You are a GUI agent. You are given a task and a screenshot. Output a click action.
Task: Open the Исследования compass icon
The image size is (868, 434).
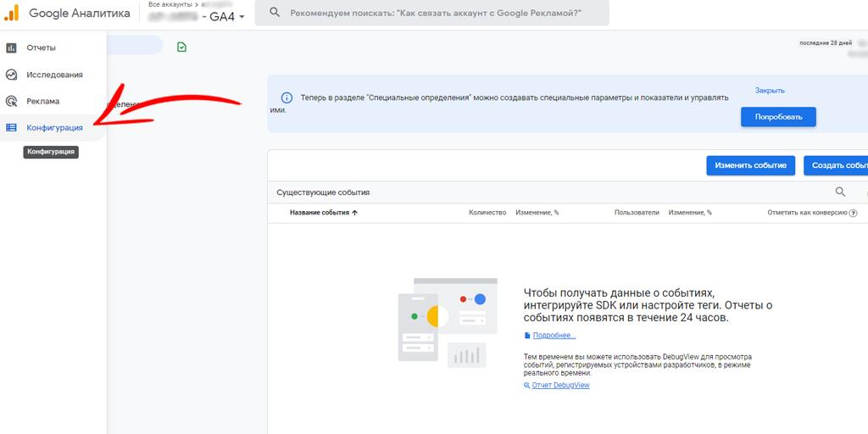coord(11,75)
